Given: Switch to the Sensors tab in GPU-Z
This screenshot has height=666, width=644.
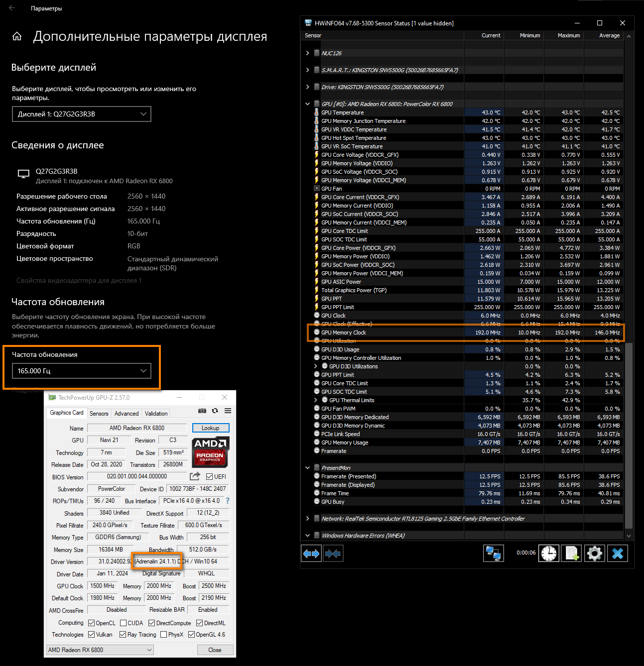Looking at the screenshot, I should point(99,414).
